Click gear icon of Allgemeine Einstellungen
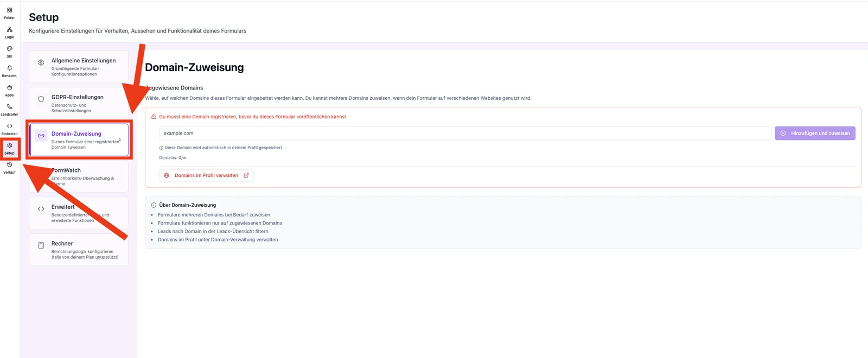The height and width of the screenshot is (358, 868). [x=41, y=62]
